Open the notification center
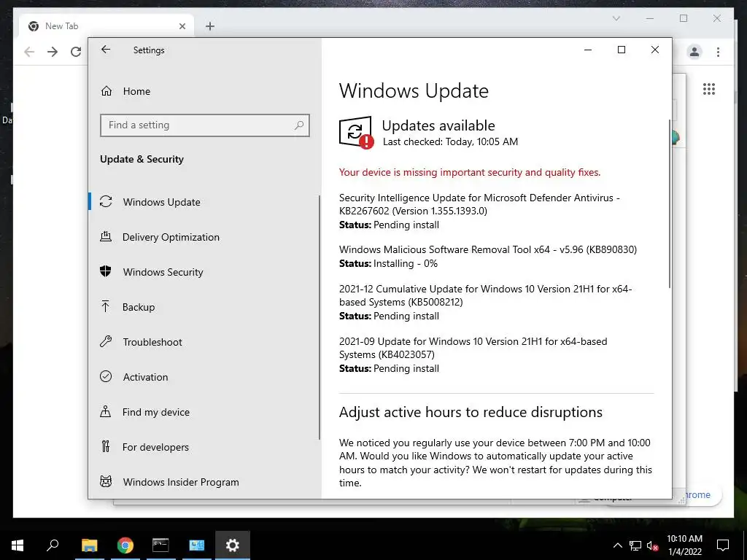 coord(723,545)
